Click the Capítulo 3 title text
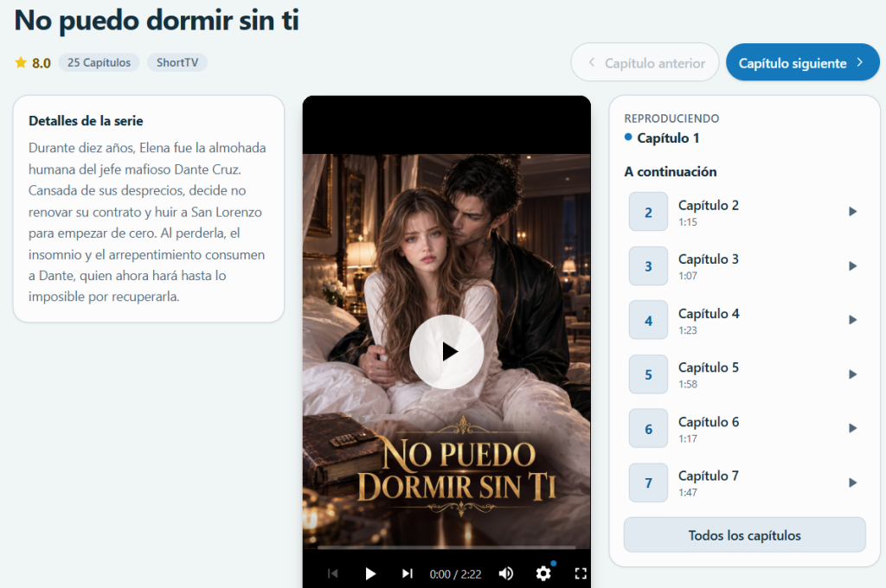The width and height of the screenshot is (886, 588). [x=708, y=259]
